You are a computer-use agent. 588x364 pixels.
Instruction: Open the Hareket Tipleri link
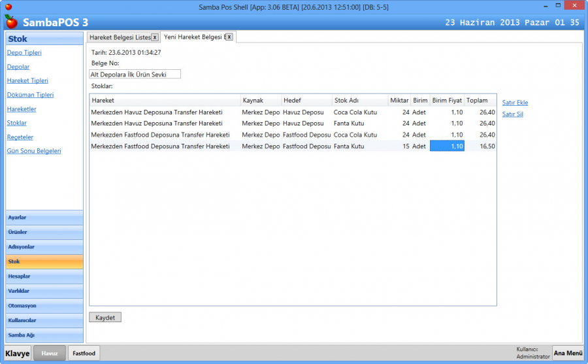click(27, 81)
